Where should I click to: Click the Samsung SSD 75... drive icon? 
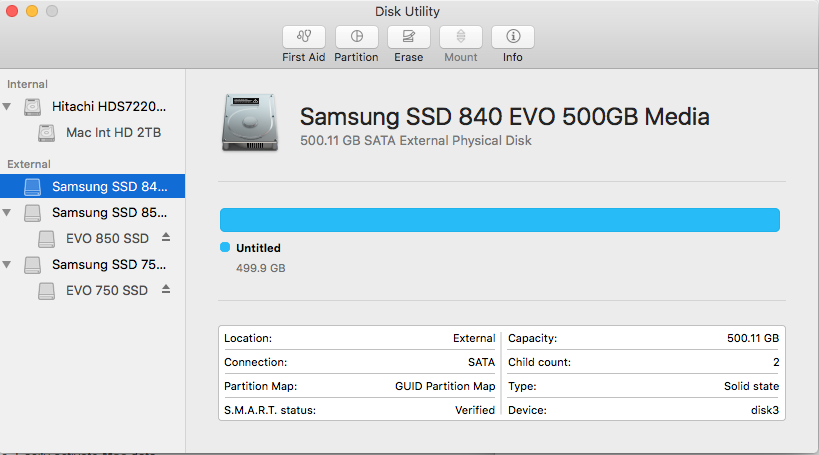coord(32,265)
